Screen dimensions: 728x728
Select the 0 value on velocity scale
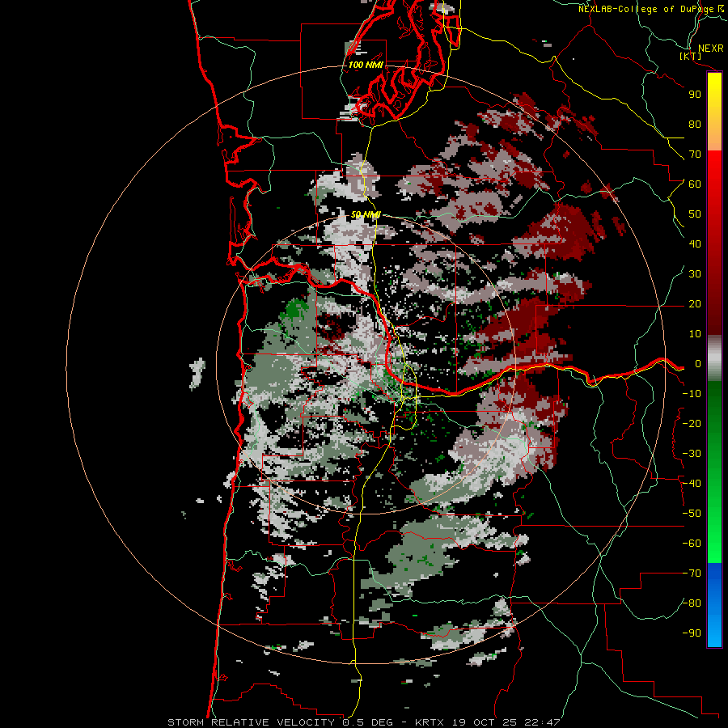(697, 364)
